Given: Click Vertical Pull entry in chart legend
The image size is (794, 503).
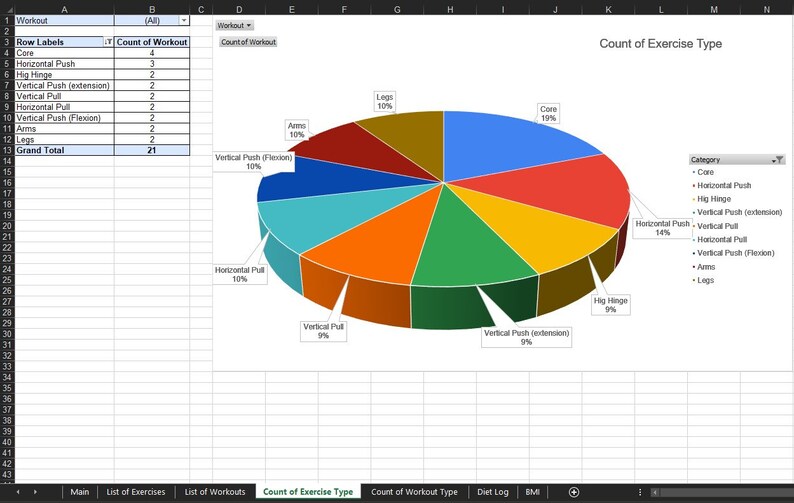Looking at the screenshot, I should point(717,226).
